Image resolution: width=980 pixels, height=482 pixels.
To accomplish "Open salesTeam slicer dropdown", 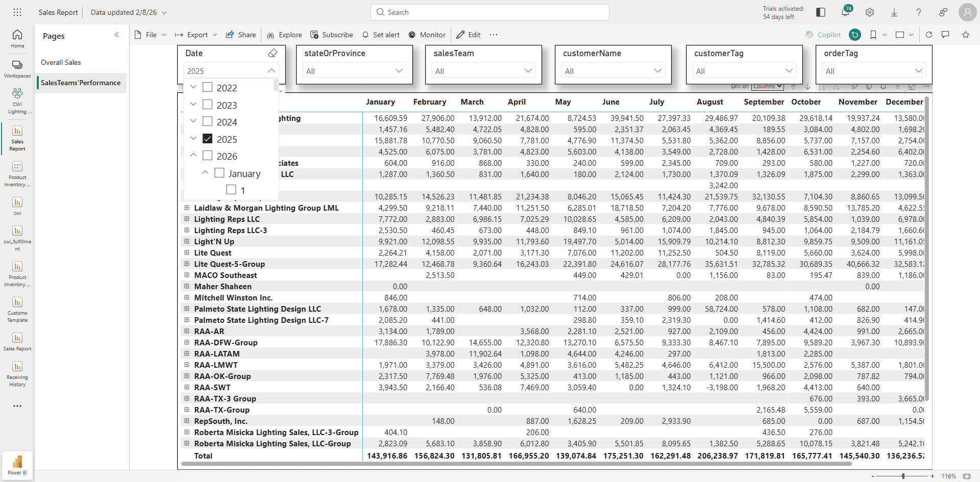I will pyautogui.click(x=483, y=71).
